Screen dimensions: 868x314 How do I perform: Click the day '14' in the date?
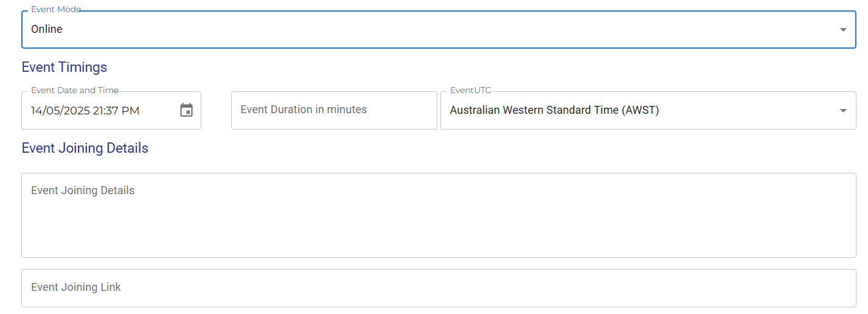coord(36,111)
